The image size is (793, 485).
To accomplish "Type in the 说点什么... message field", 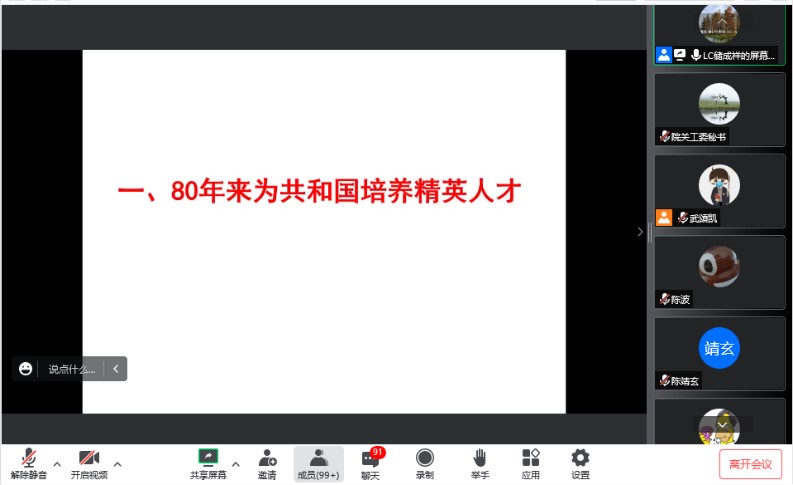I will click(x=72, y=369).
